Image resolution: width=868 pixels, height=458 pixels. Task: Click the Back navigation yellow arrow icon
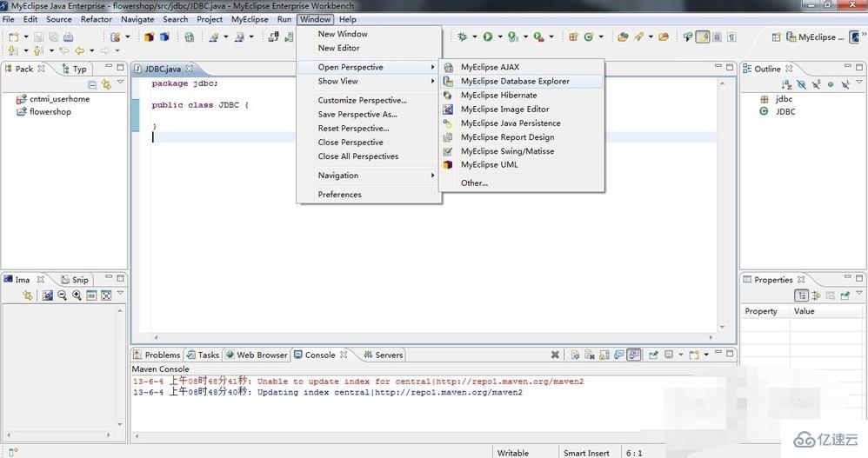(80, 51)
